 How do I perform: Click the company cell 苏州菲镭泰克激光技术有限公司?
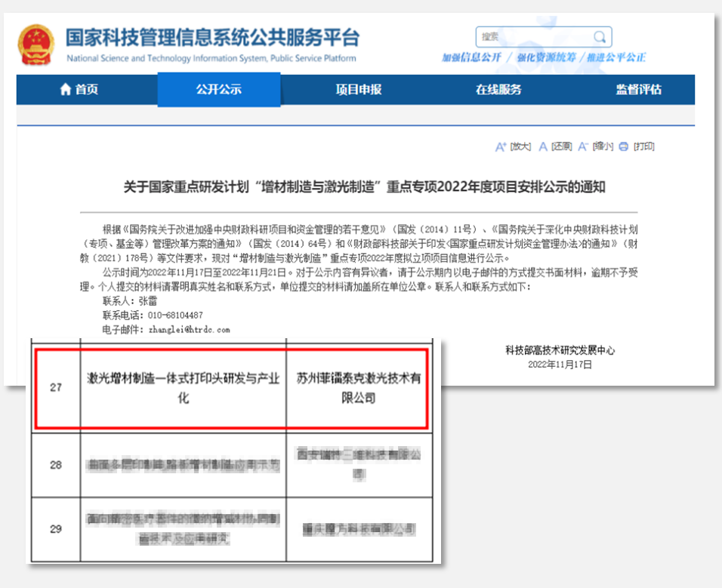point(359,388)
